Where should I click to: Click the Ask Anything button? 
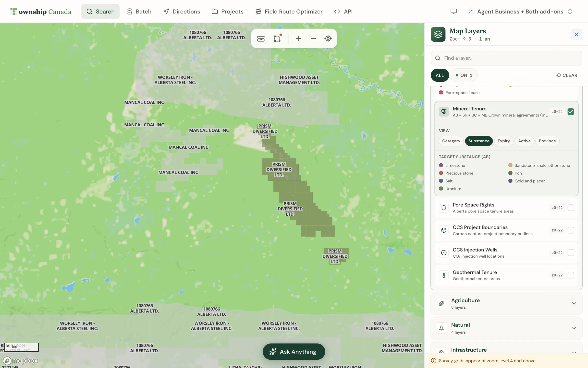294,352
